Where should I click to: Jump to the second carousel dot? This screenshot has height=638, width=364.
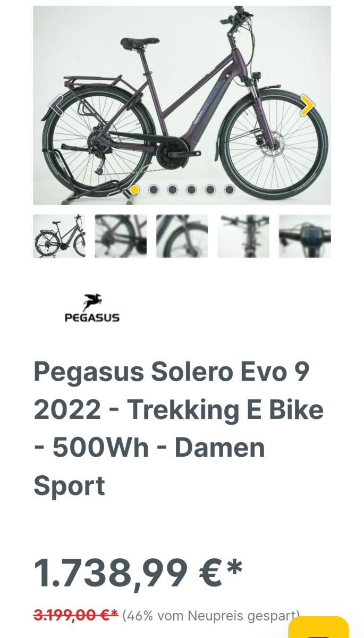(x=154, y=190)
